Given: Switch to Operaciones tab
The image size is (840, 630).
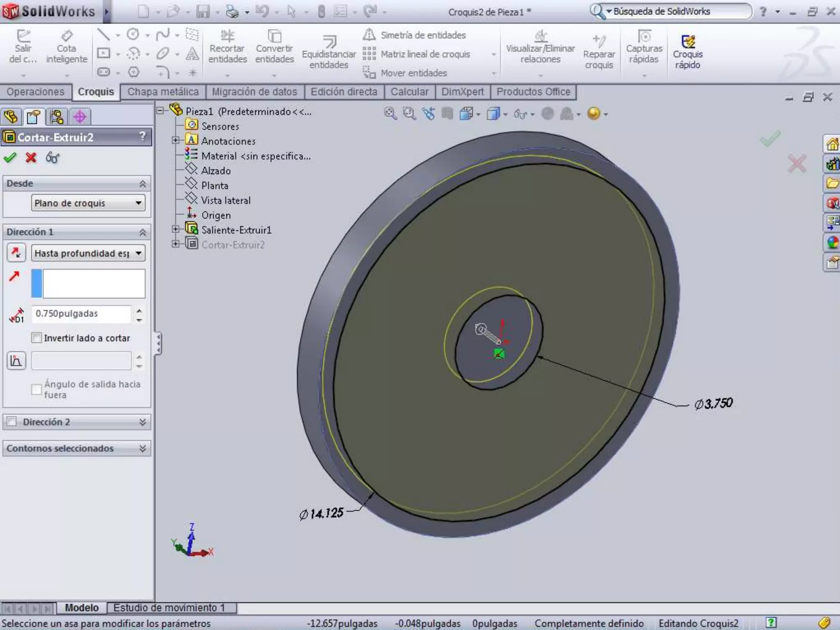Looking at the screenshot, I should (35, 92).
